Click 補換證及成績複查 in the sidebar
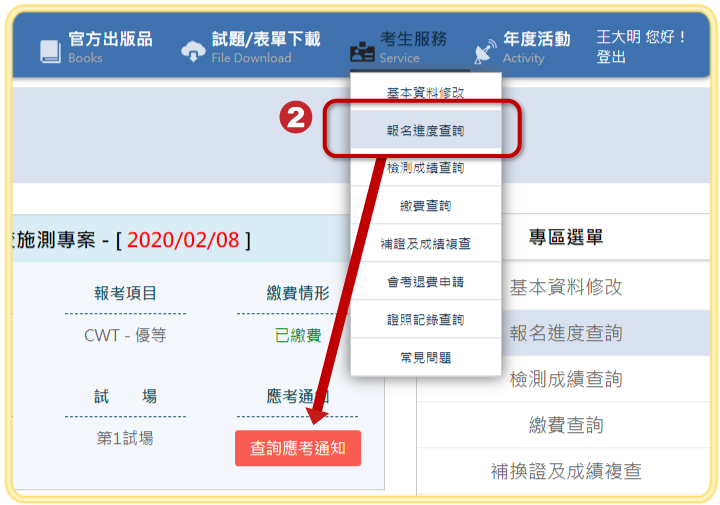Image resolution: width=720 pixels, height=505 pixels. 565,471
